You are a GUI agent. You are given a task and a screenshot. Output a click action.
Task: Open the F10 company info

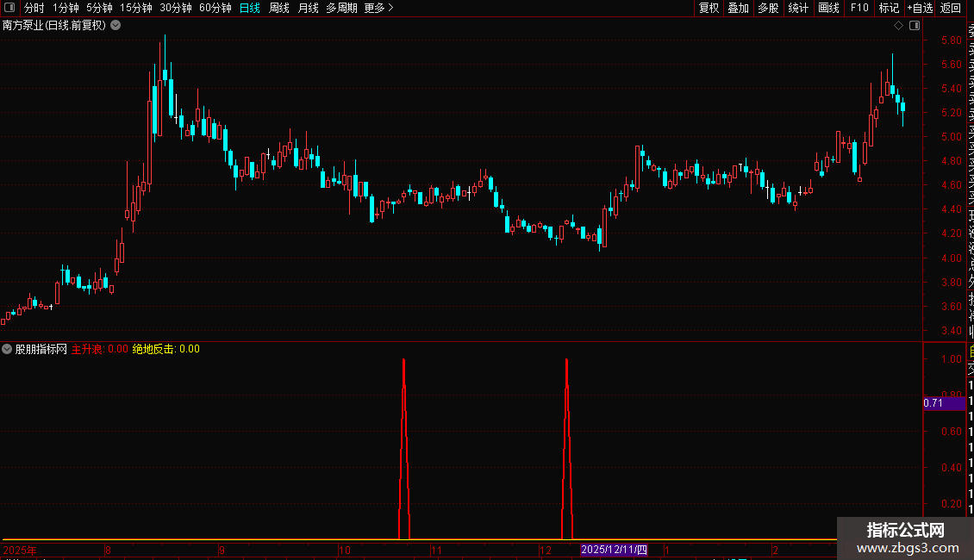pyautogui.click(x=859, y=8)
